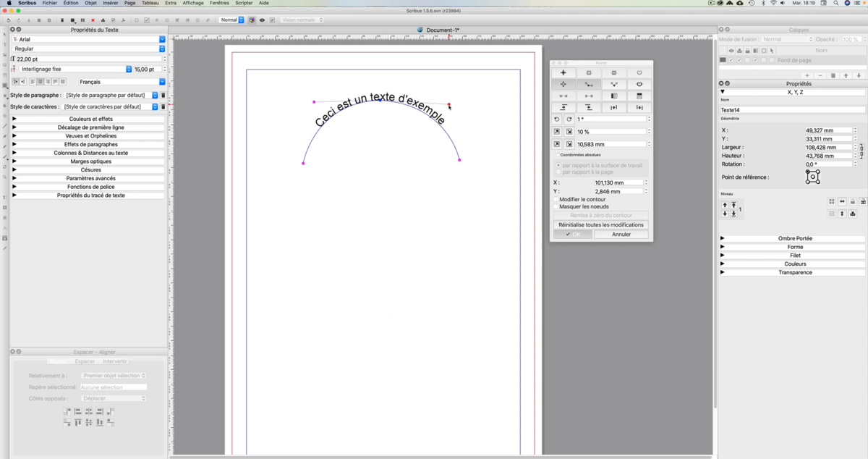Screen dimensions: 868x459
Task: Expand the Ombre Portée section
Action: 792,238
